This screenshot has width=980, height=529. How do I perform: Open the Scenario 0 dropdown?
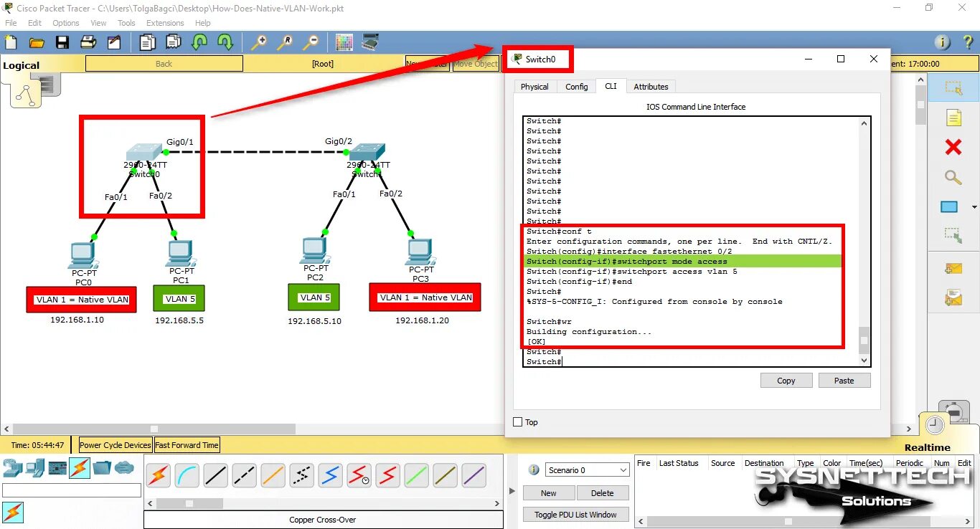pyautogui.click(x=588, y=470)
